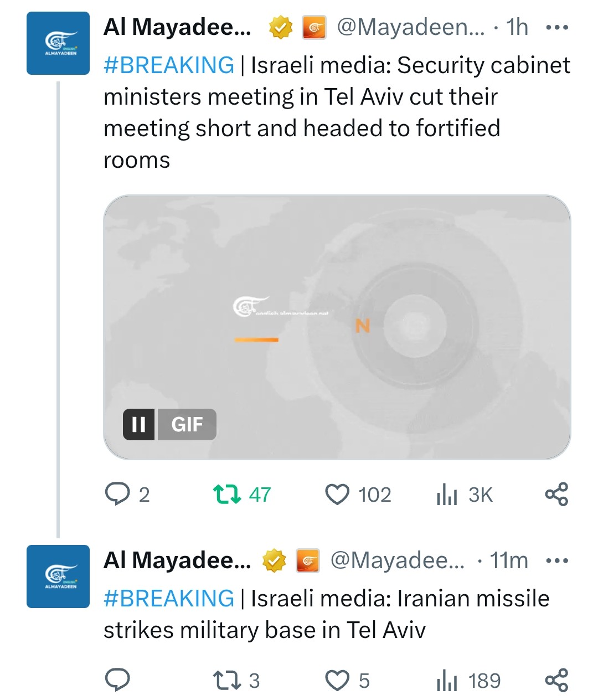598x700 pixels.
Task: Open the #BREAKING hashtag in second tweet
Action: click(x=169, y=599)
